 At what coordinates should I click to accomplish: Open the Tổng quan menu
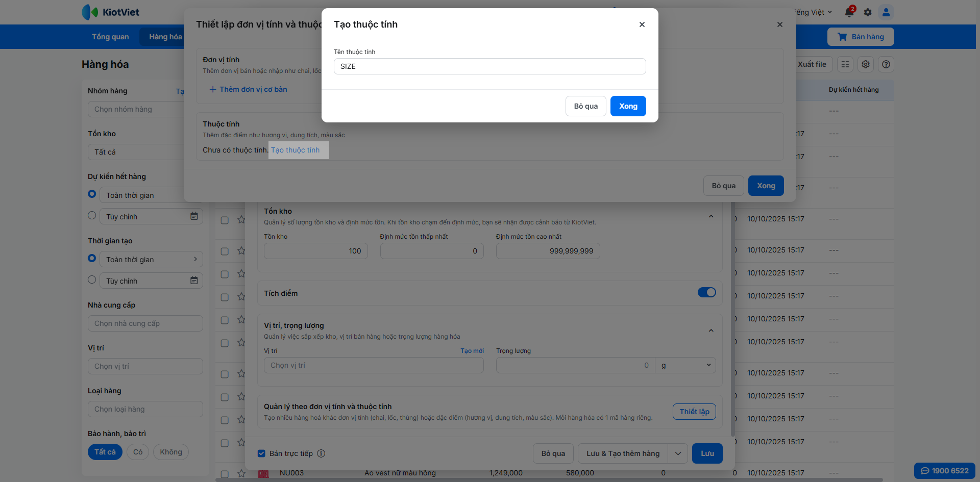click(x=110, y=37)
